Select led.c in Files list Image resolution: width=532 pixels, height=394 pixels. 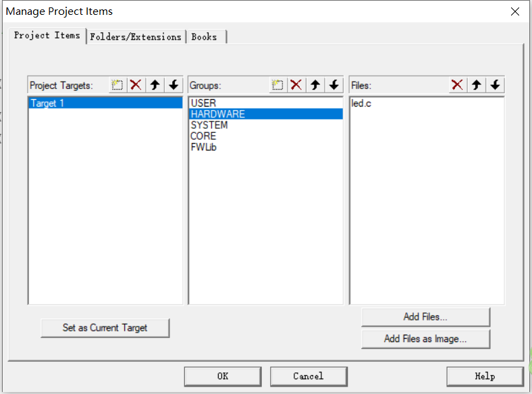[427, 103]
